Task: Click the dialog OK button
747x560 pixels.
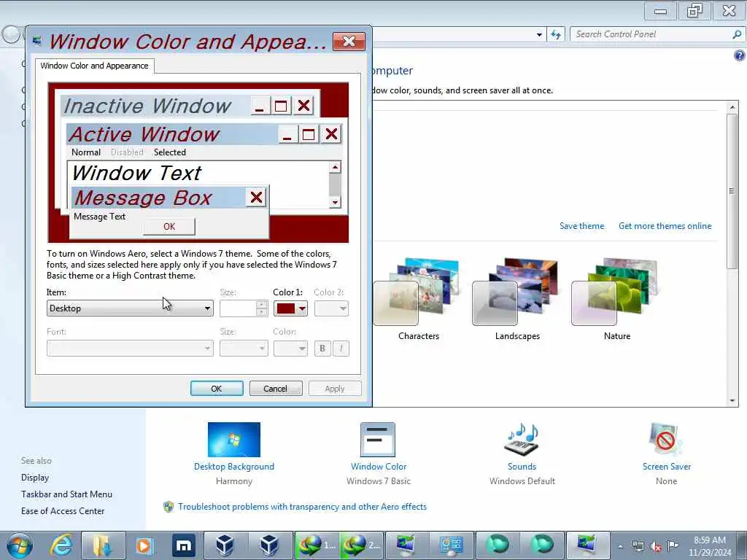Action: 217,389
